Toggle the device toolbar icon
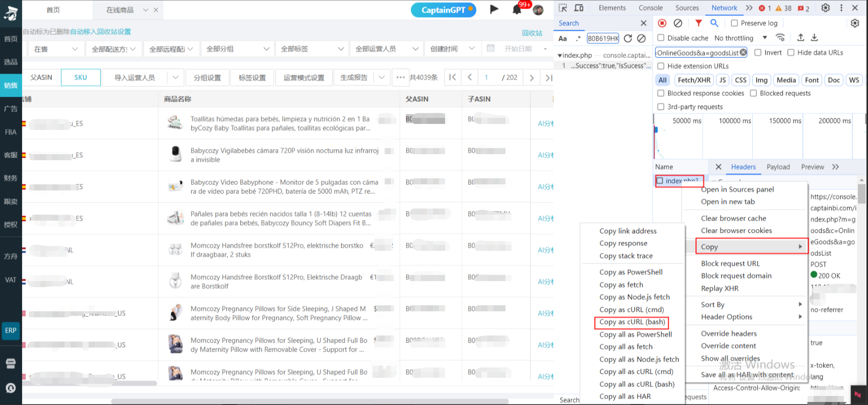This screenshot has width=868, height=405. click(579, 8)
